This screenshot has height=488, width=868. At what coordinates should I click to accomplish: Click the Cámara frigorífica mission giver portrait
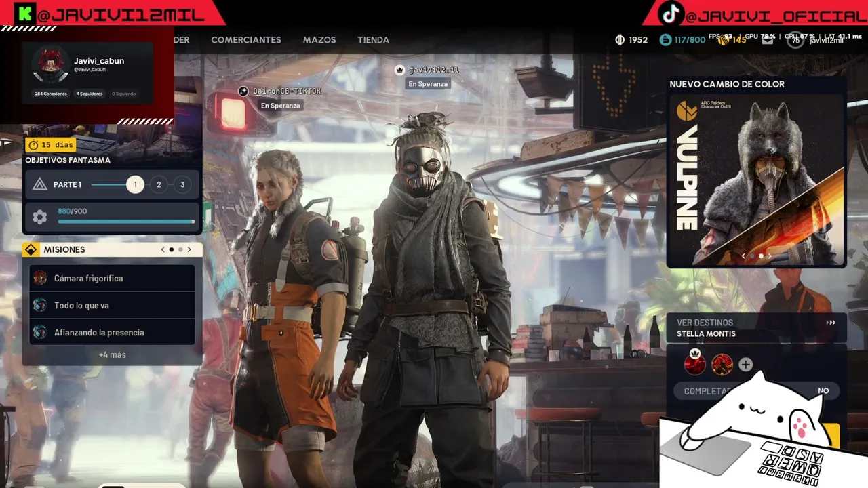pos(40,279)
